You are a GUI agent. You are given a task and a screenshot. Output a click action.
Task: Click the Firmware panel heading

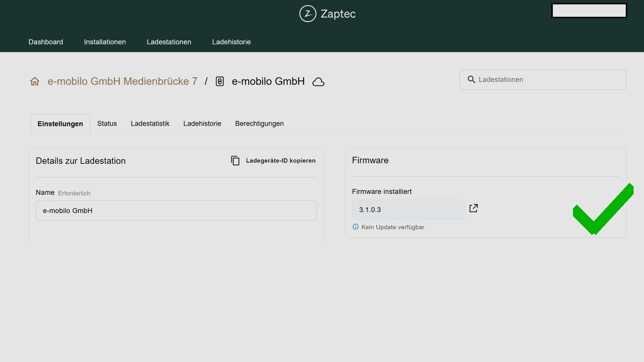click(370, 161)
